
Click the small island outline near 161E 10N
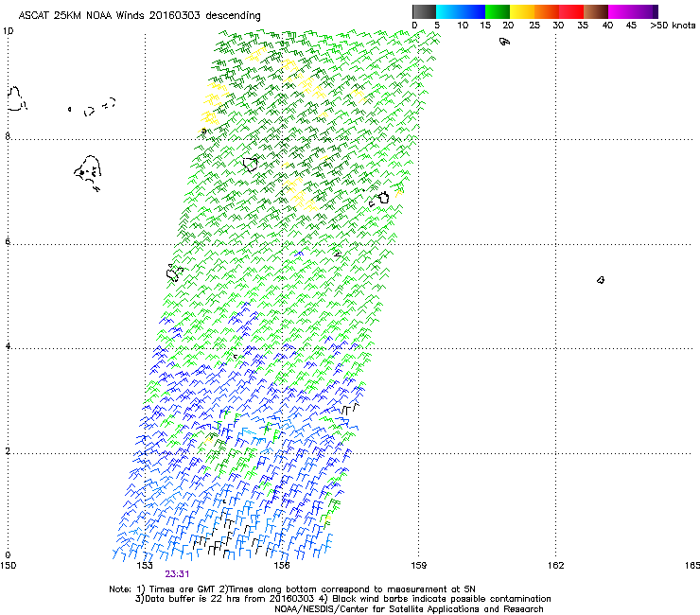(x=504, y=42)
